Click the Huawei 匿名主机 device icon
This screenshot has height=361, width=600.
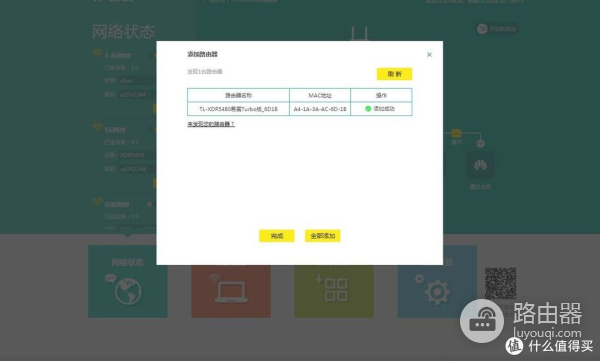(x=481, y=165)
